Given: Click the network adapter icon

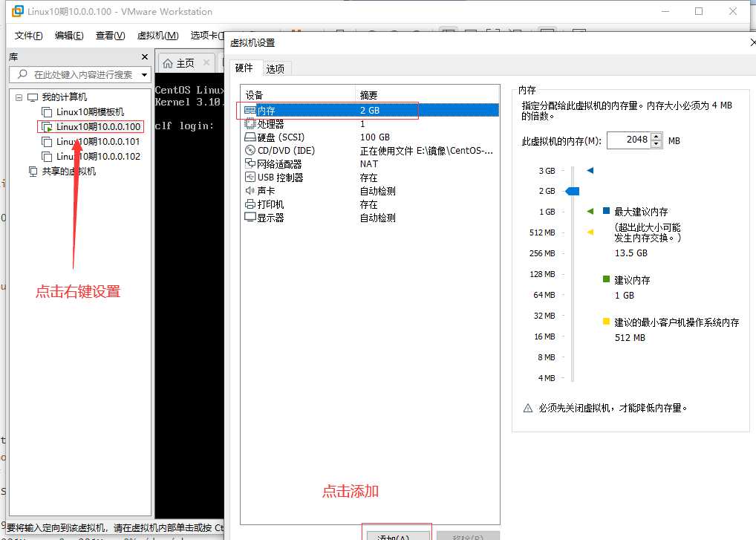Looking at the screenshot, I should [250, 164].
